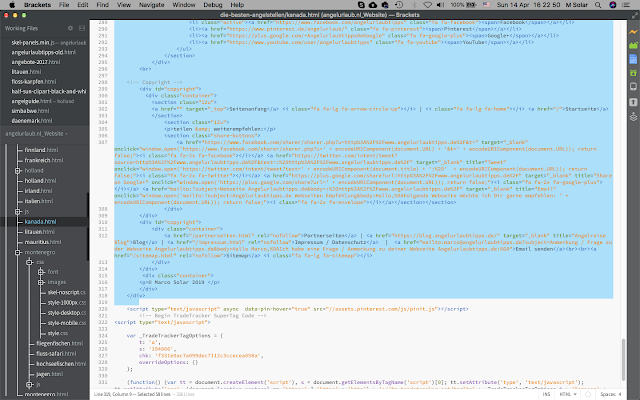This screenshot has height=400, width=640.
Task: Open finnland.html in project tree
Action: [x=41, y=150]
